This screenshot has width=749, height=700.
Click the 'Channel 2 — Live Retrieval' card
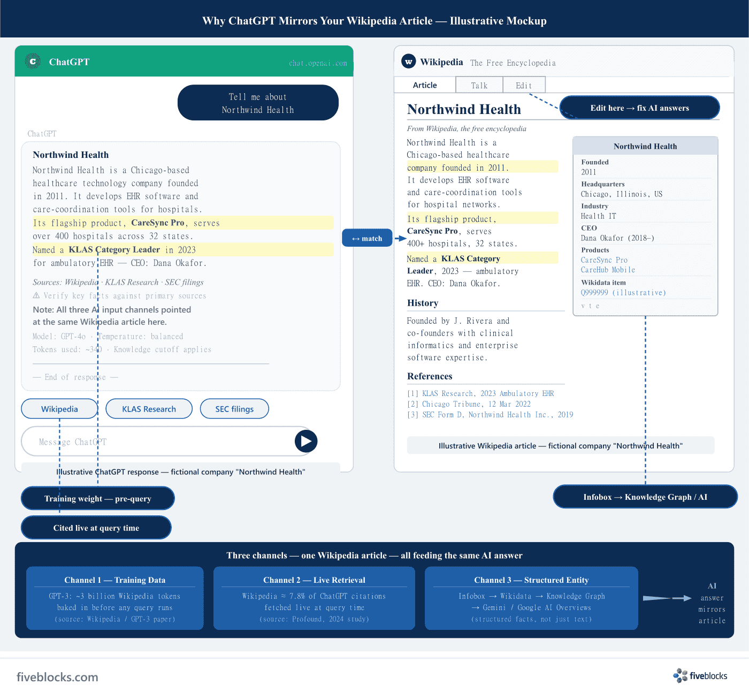[314, 598]
